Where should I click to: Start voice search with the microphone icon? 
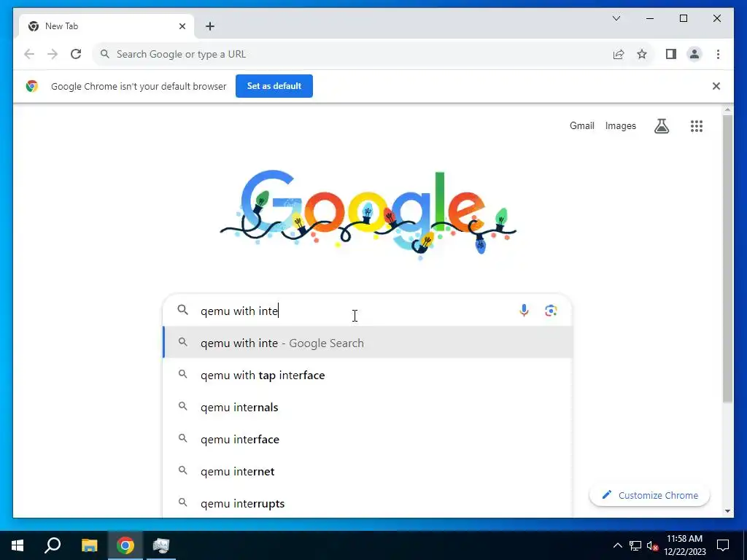pyautogui.click(x=524, y=311)
